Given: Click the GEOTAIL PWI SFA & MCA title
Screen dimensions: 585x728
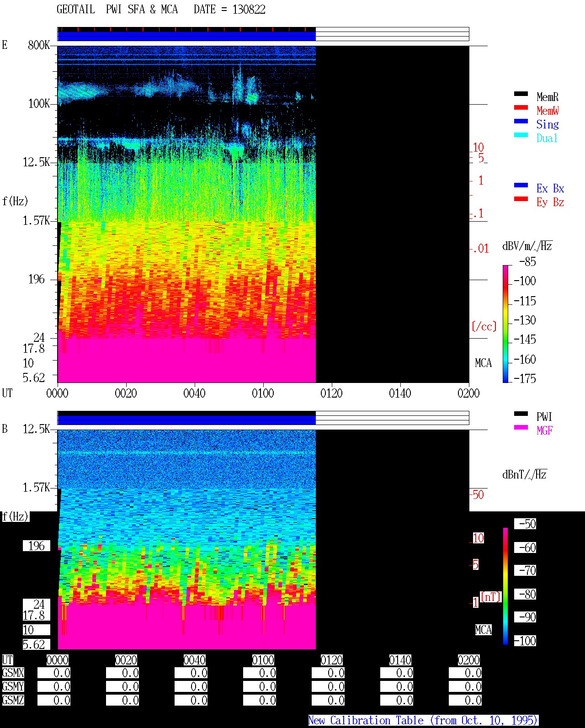Looking at the screenshot, I should pyautogui.click(x=117, y=10).
